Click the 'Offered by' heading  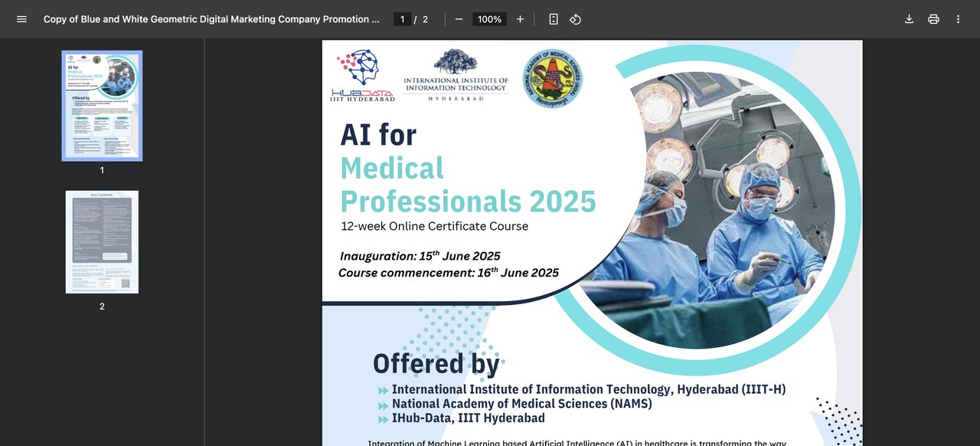[x=436, y=363]
